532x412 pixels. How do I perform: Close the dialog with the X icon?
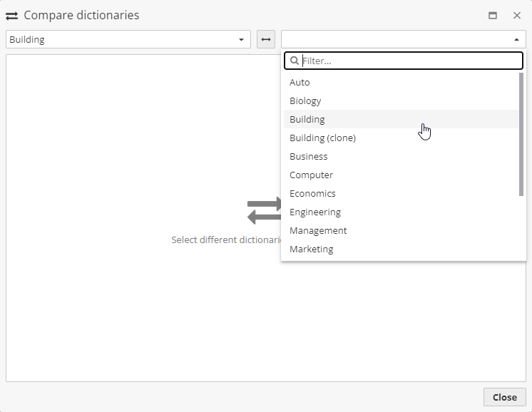point(517,16)
